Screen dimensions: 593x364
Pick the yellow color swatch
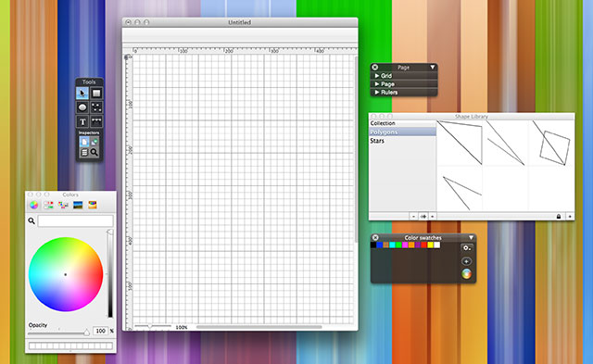click(430, 245)
